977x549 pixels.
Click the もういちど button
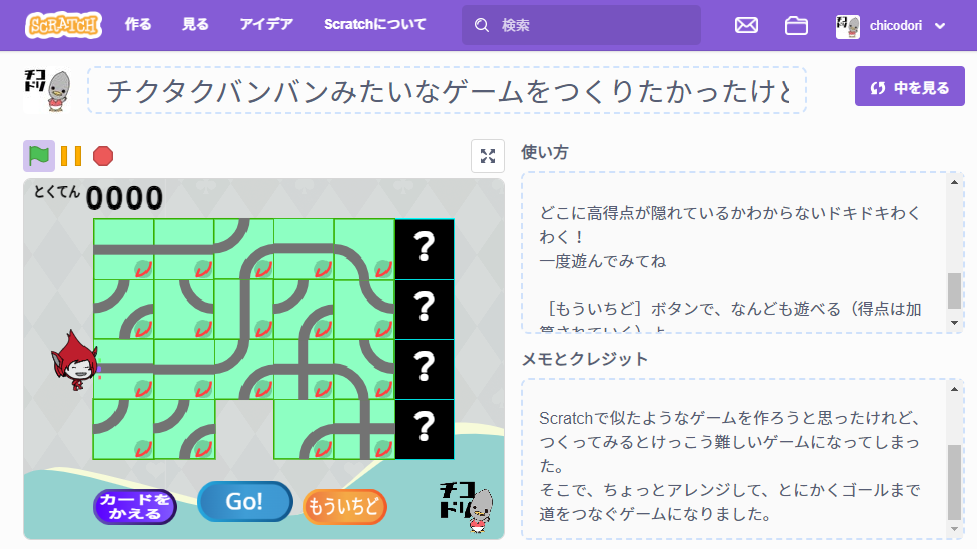pyautogui.click(x=345, y=506)
